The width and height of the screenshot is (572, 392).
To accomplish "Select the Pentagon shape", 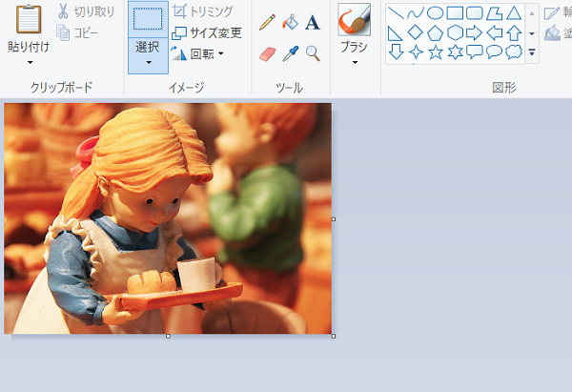I will click(x=436, y=32).
